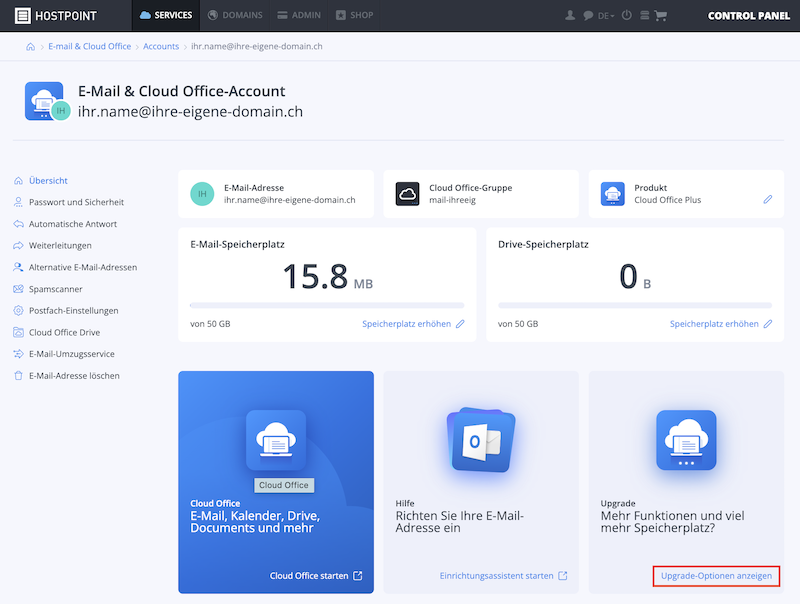Go to Weiterleitungen in sidebar
This screenshot has height=604, width=800.
[60, 245]
